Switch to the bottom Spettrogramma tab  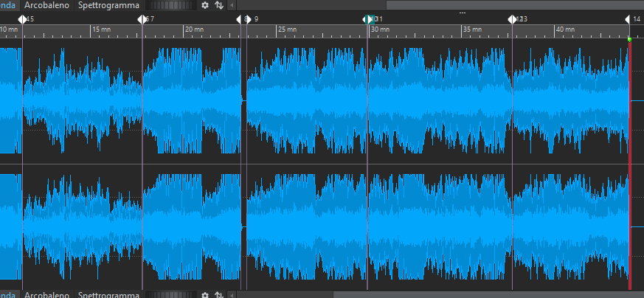coord(108,295)
